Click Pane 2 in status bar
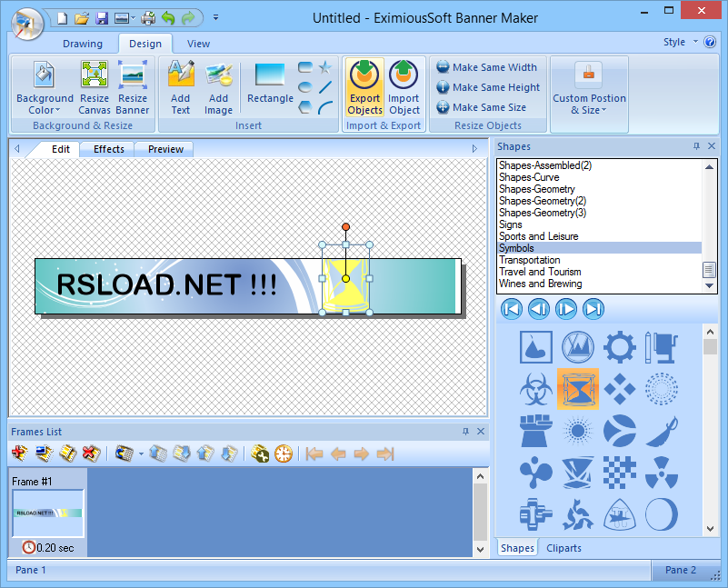728x588 pixels. [681, 570]
